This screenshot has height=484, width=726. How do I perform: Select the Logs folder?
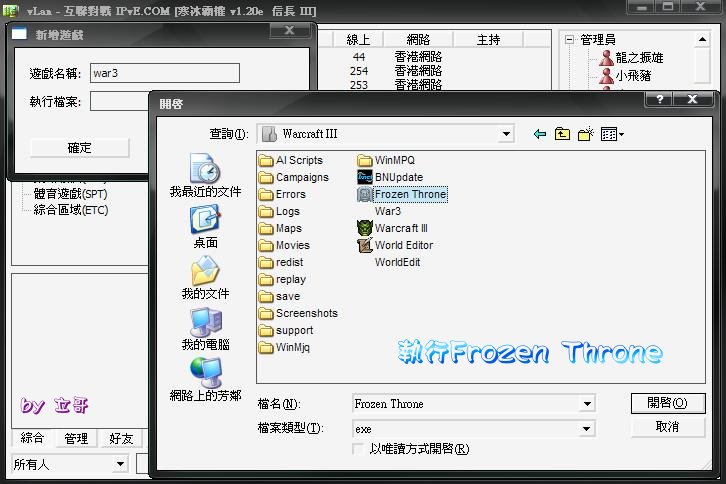pyautogui.click(x=279, y=211)
